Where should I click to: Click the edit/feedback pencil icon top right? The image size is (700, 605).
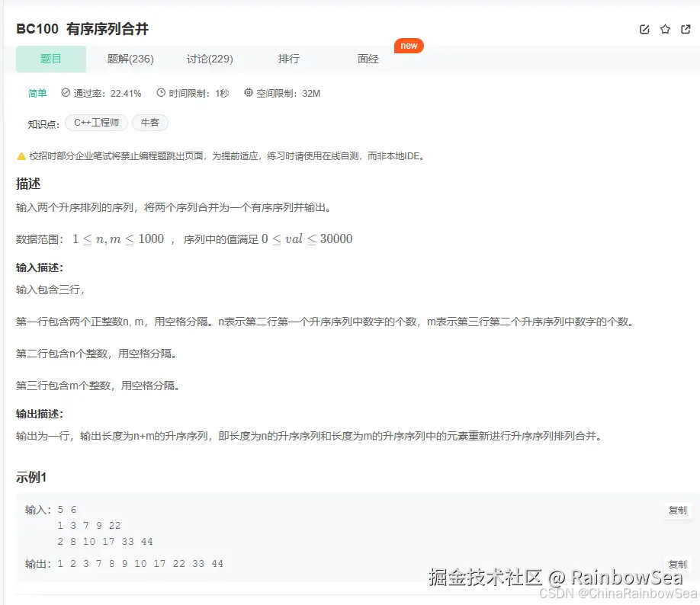644,28
